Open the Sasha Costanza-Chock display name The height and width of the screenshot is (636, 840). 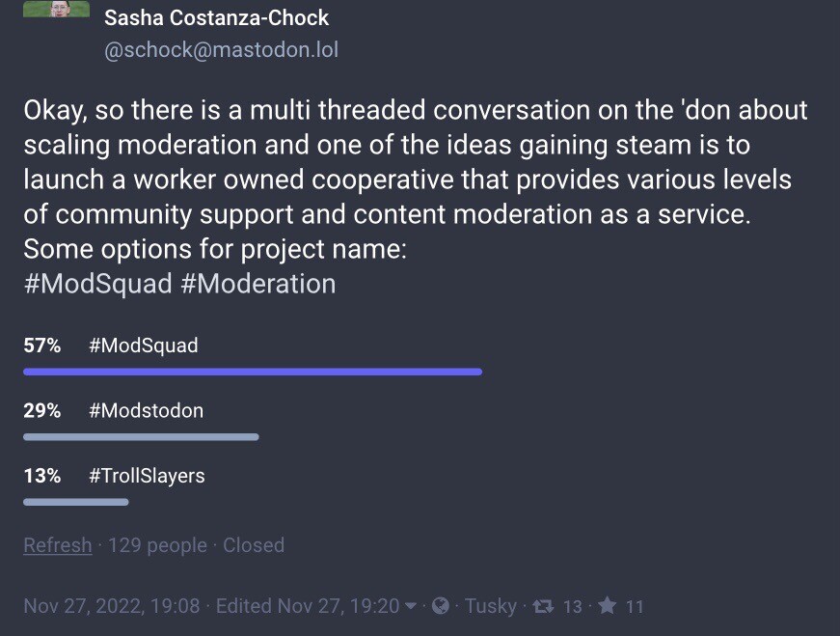(216, 17)
